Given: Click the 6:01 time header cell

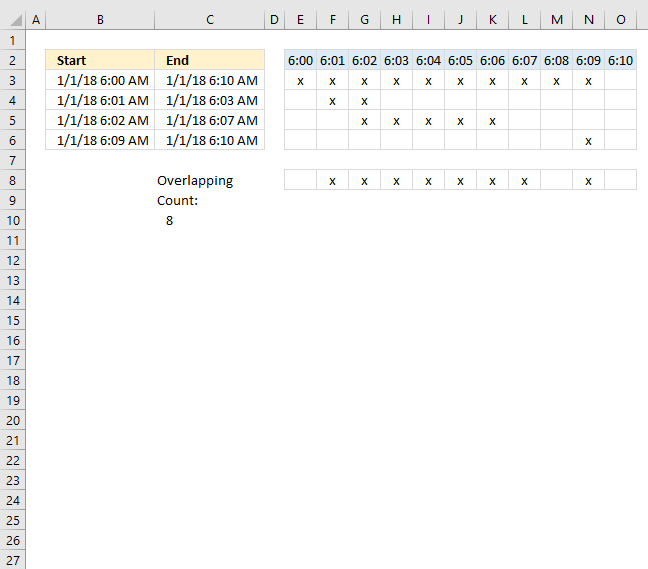Looking at the screenshot, I should (332, 60).
